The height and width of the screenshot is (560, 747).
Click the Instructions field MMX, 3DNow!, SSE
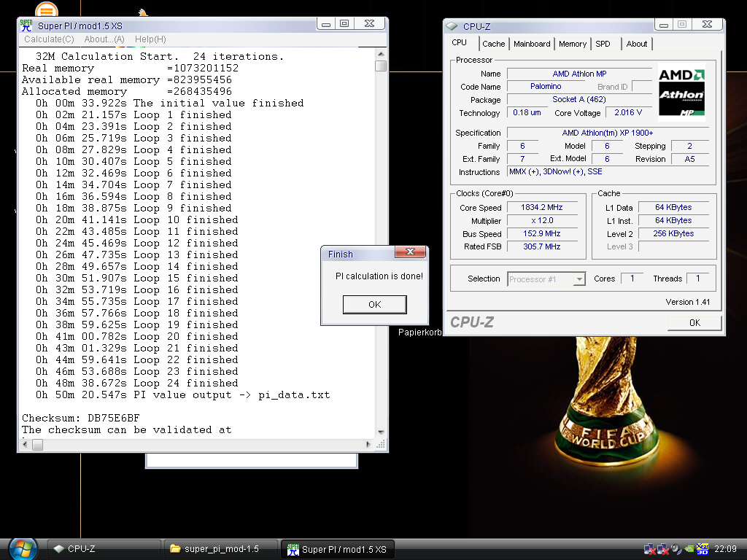tap(608, 171)
